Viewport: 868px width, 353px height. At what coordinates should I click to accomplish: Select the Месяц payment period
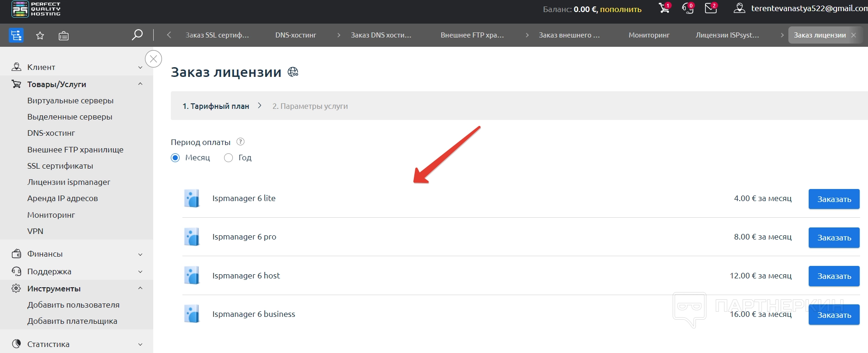[175, 158]
